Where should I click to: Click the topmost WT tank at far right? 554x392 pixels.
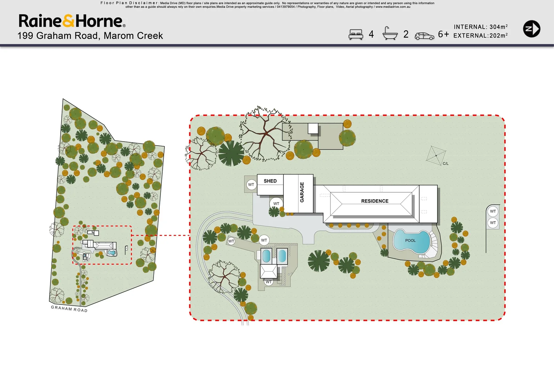click(493, 211)
